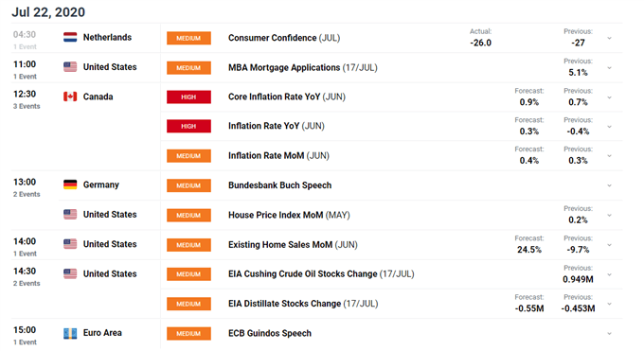This screenshot has width=644, height=351.
Task: Click HIGH badge for Core Inflation Rate YoY
Action: [188, 97]
